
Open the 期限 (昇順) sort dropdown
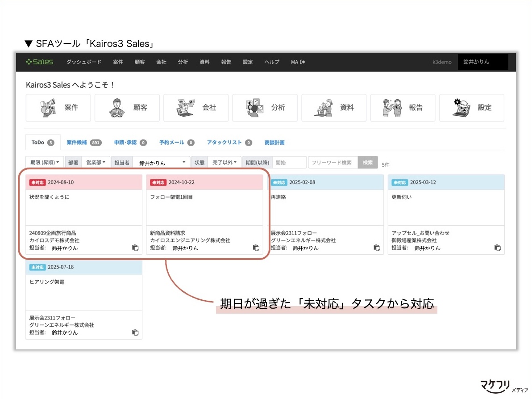[45, 162]
